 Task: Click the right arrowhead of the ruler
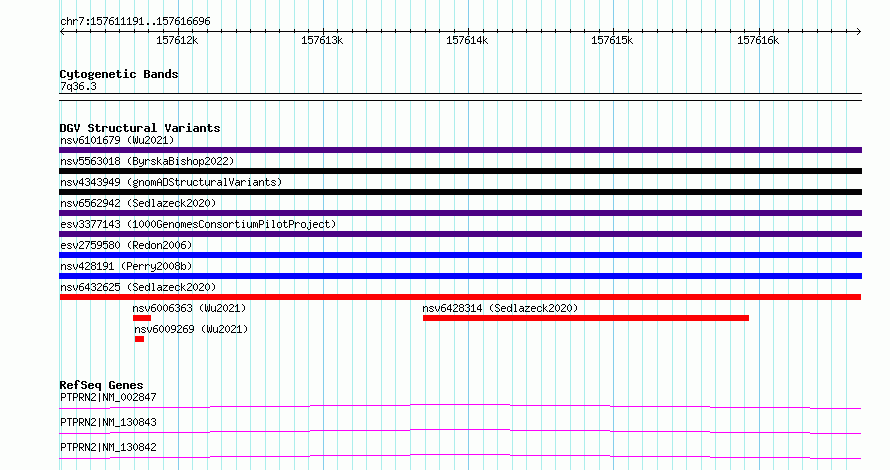click(859, 32)
